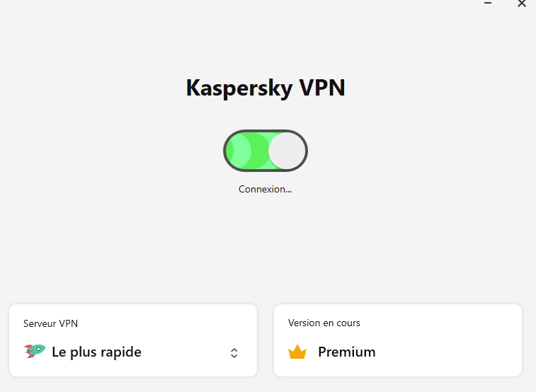Click the Premium subscription label
Viewport: 536px width, 392px height.
click(x=346, y=352)
